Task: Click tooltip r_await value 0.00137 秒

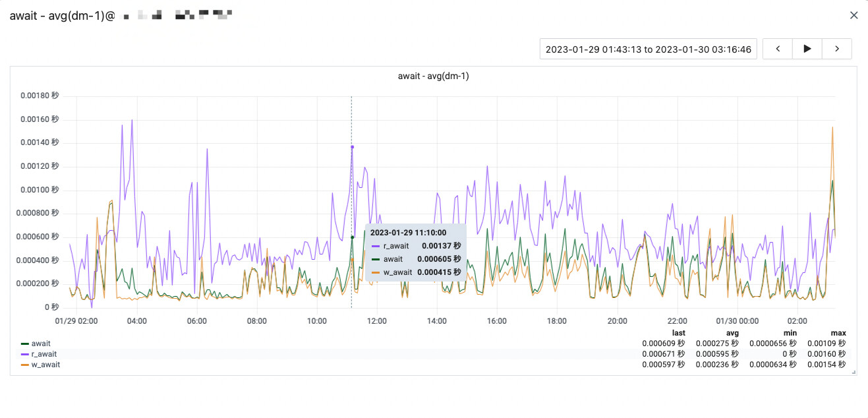Action: (442, 246)
